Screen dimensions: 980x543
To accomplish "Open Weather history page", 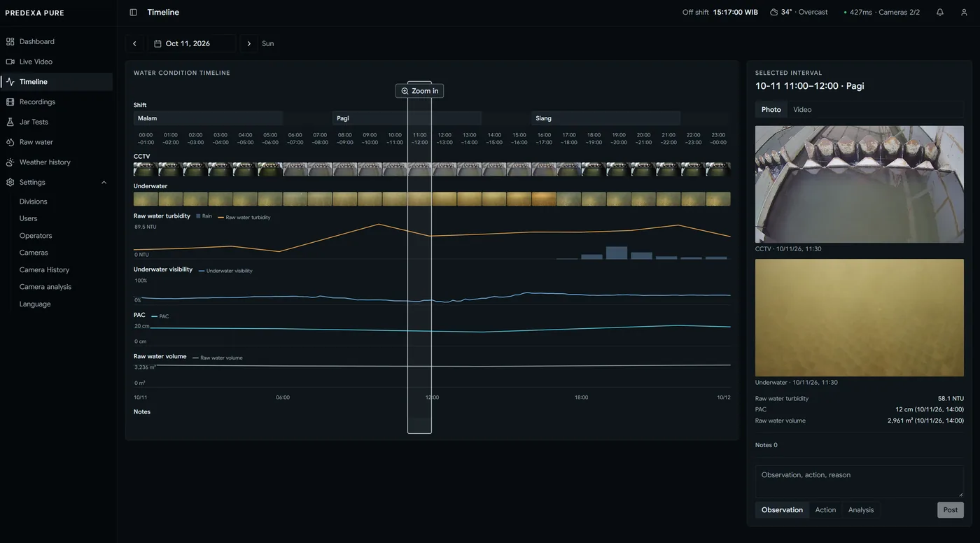I will pos(57,162).
